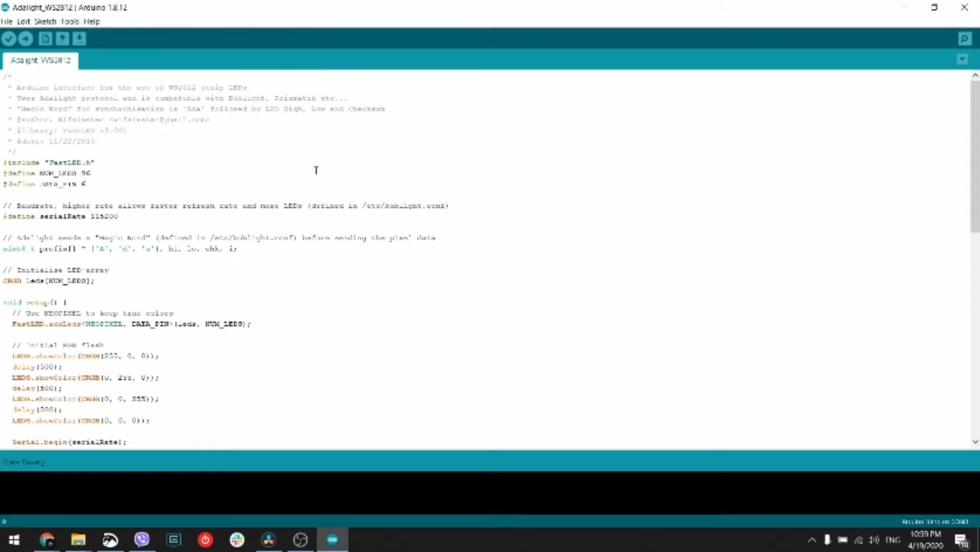Expand the tab options dropdown arrow
Screen dimensions: 980x552
coord(962,59)
